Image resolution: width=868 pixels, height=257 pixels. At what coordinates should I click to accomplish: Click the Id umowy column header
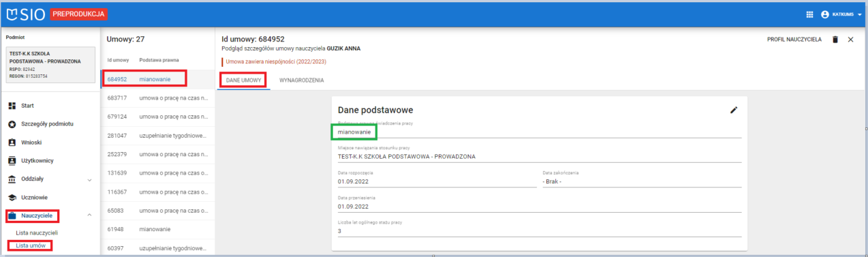(x=118, y=60)
